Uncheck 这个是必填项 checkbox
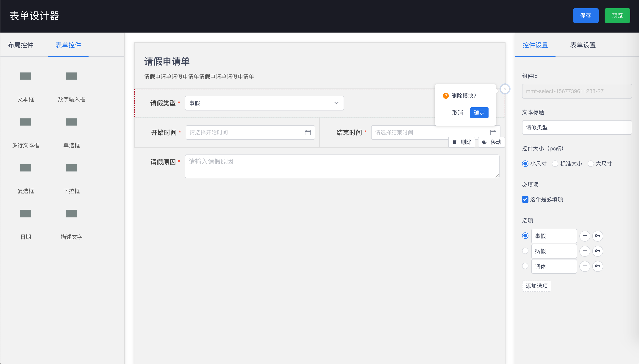Screen dimensions: 639x364 pyautogui.click(x=525, y=199)
